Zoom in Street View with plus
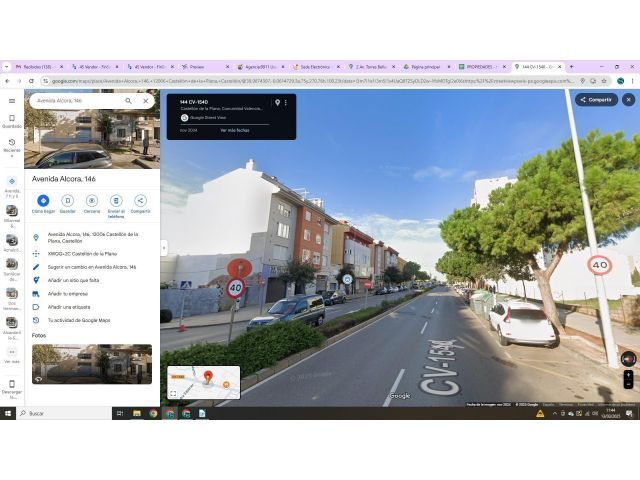 coord(629,375)
